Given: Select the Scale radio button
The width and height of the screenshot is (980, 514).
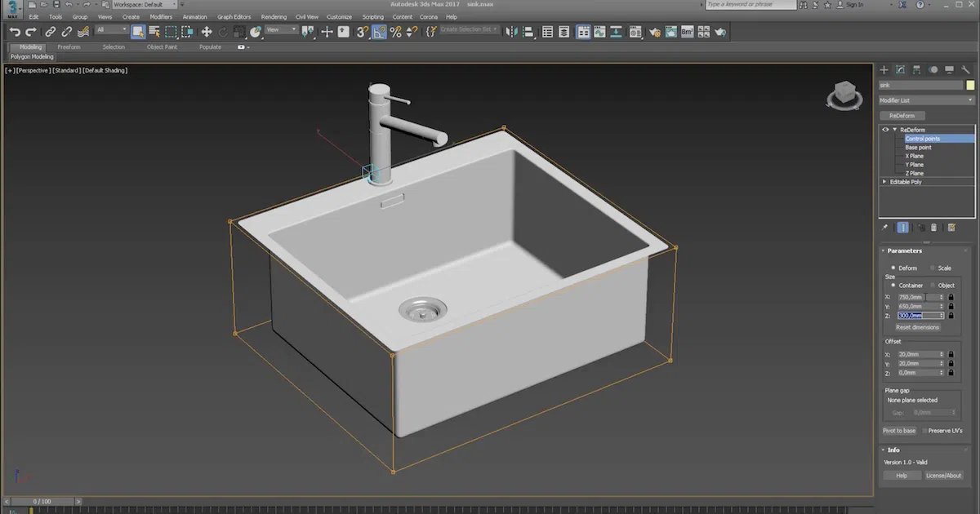Looking at the screenshot, I should tap(933, 268).
